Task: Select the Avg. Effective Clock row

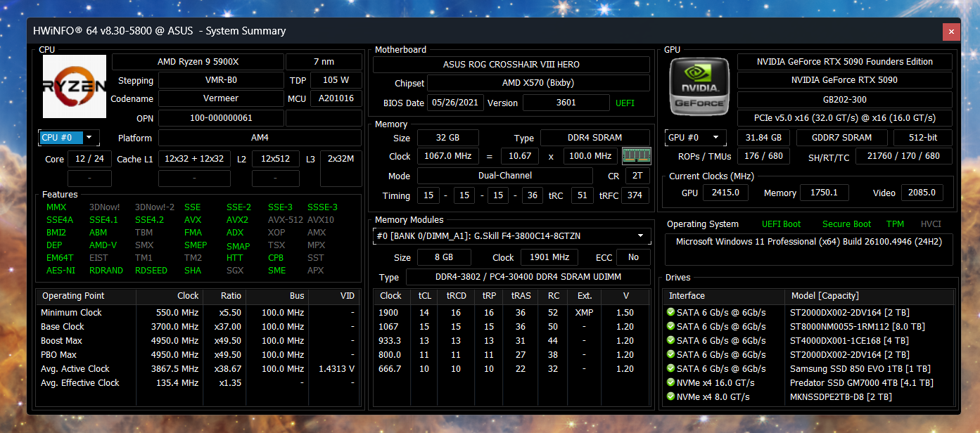Action: pos(198,383)
